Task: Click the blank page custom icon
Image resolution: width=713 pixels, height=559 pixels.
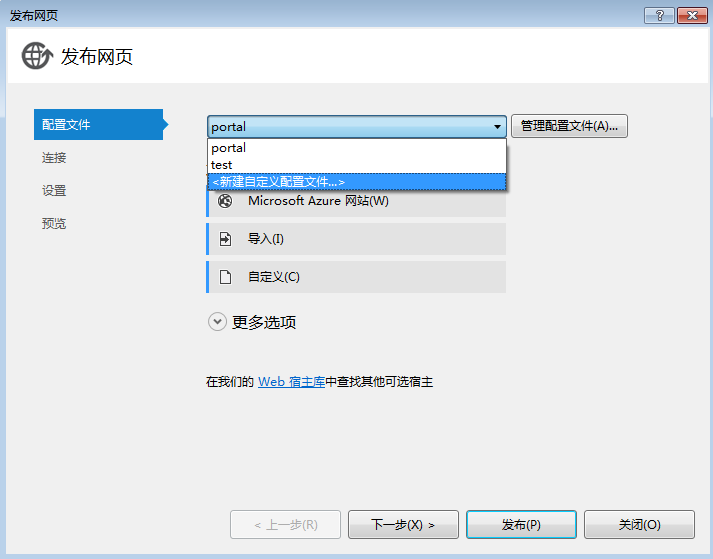Action: coord(226,277)
